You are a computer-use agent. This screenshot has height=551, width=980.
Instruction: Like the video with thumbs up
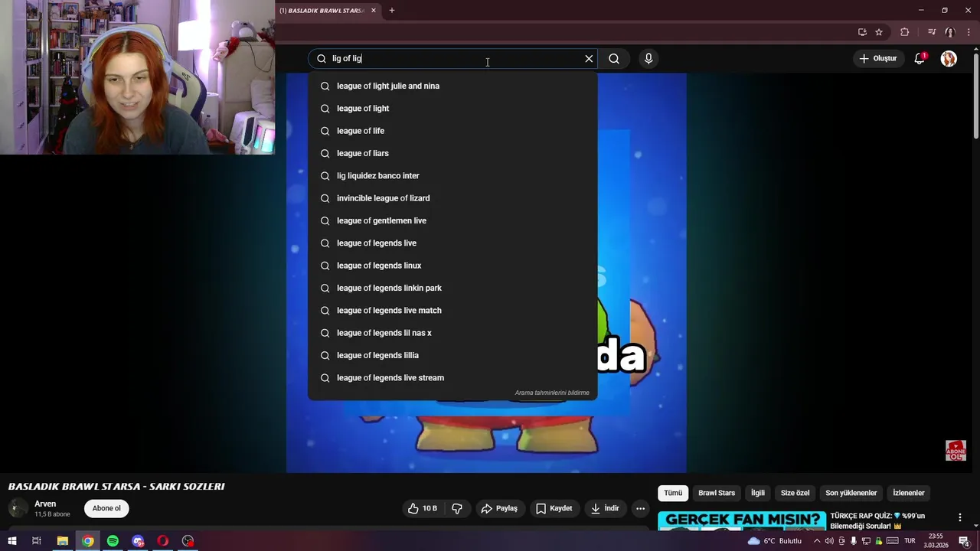pos(423,508)
